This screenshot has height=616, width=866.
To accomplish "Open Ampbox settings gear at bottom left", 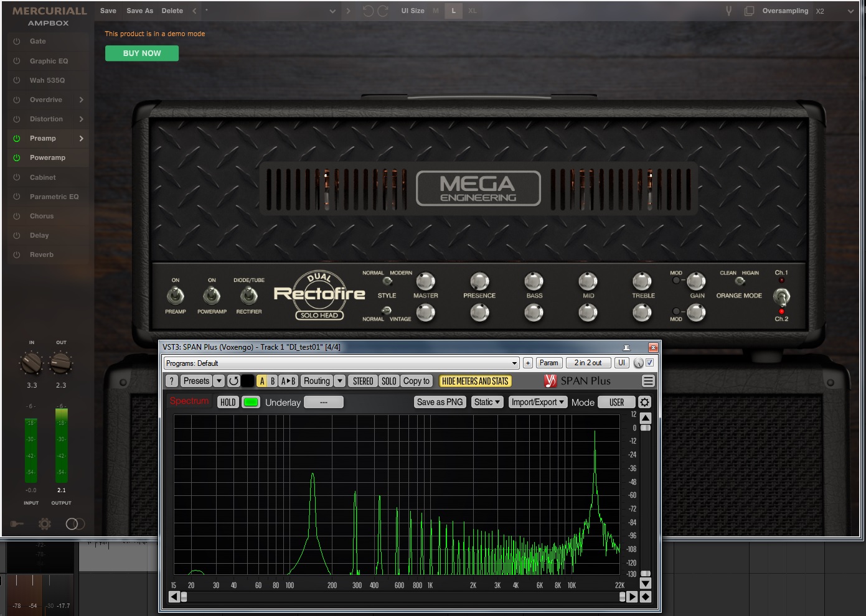I will coord(45,524).
